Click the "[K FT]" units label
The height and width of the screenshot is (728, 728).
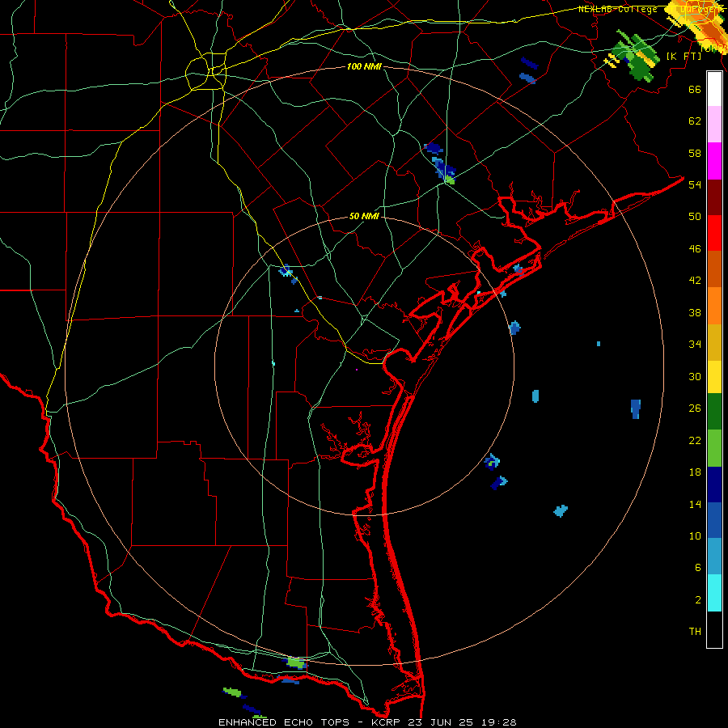(x=684, y=56)
